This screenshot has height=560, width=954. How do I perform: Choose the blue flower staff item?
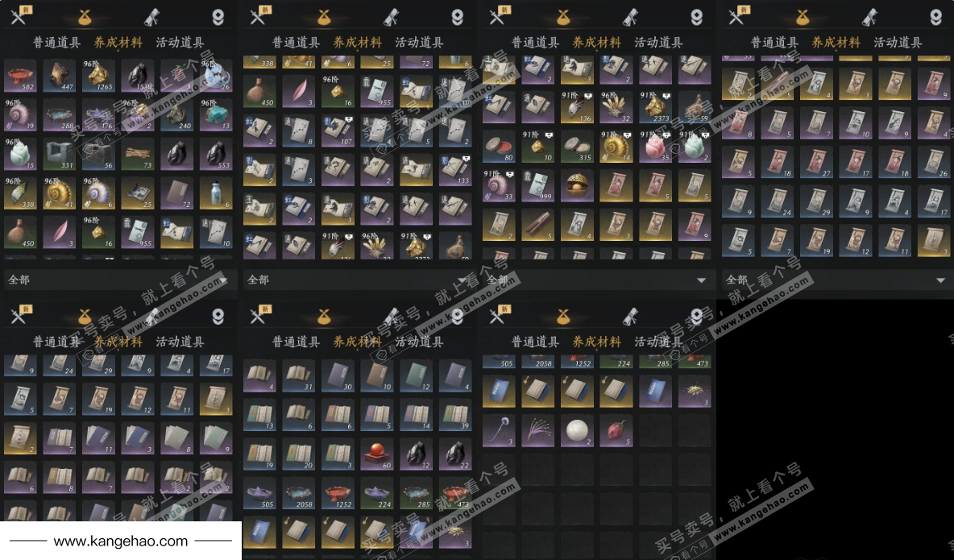(x=499, y=430)
